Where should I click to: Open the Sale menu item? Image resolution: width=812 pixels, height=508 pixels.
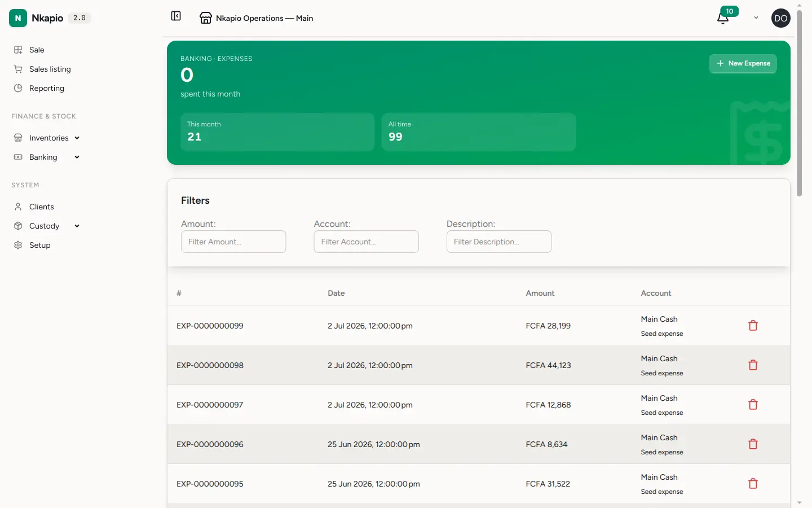37,50
